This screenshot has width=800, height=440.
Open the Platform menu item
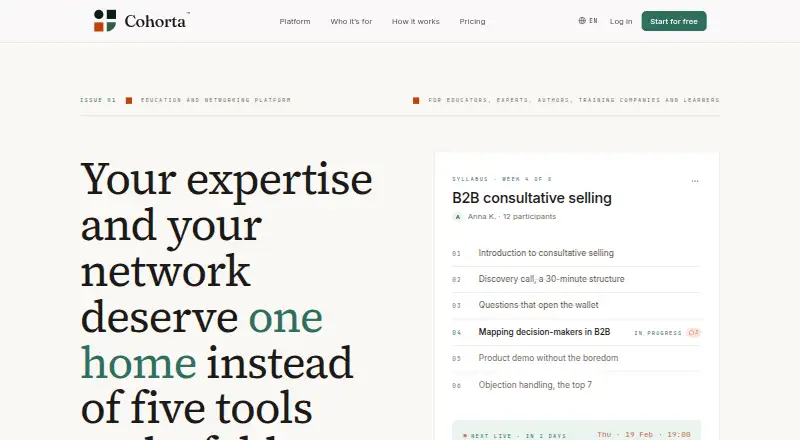click(295, 21)
